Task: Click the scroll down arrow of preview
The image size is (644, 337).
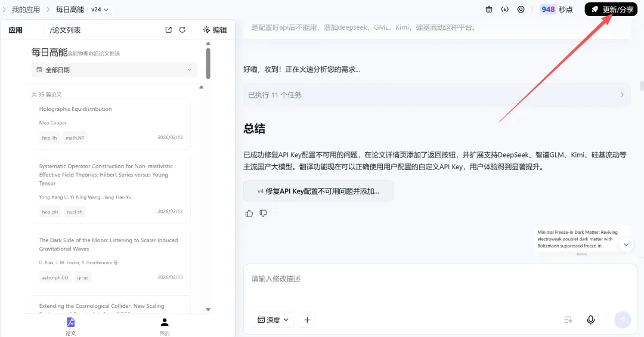Action: (x=208, y=310)
